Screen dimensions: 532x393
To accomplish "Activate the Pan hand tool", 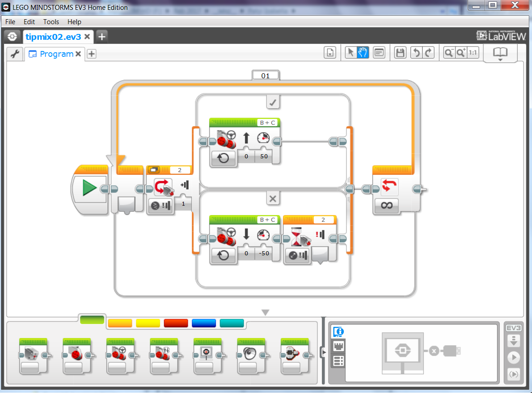I will coord(363,53).
